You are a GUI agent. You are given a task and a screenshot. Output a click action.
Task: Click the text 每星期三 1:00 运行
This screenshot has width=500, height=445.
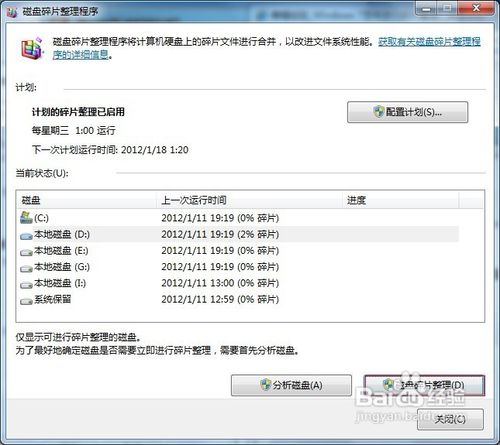coord(74,131)
